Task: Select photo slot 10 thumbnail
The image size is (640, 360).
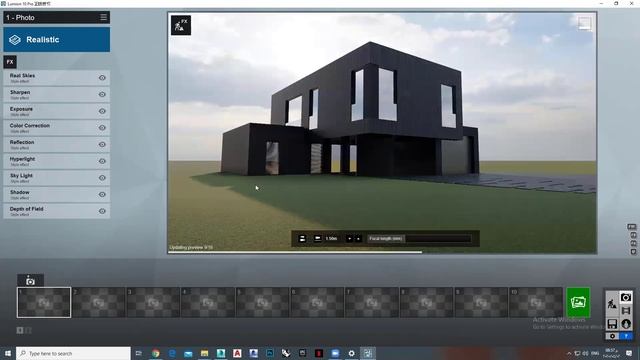Action: [536, 302]
